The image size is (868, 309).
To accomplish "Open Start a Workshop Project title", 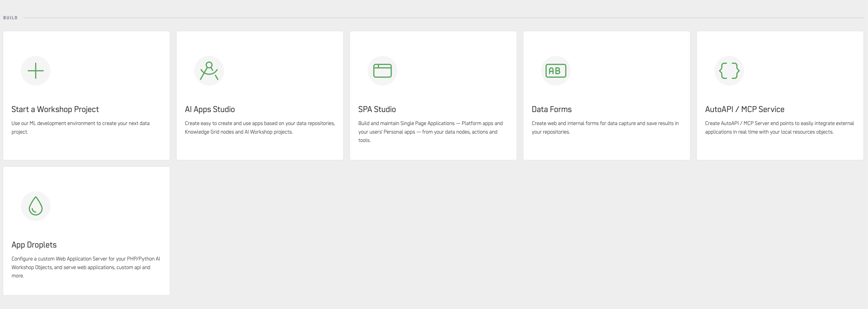I will click(55, 109).
